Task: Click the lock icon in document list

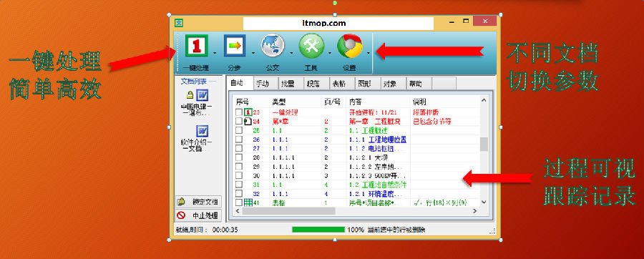Action: click(190, 95)
